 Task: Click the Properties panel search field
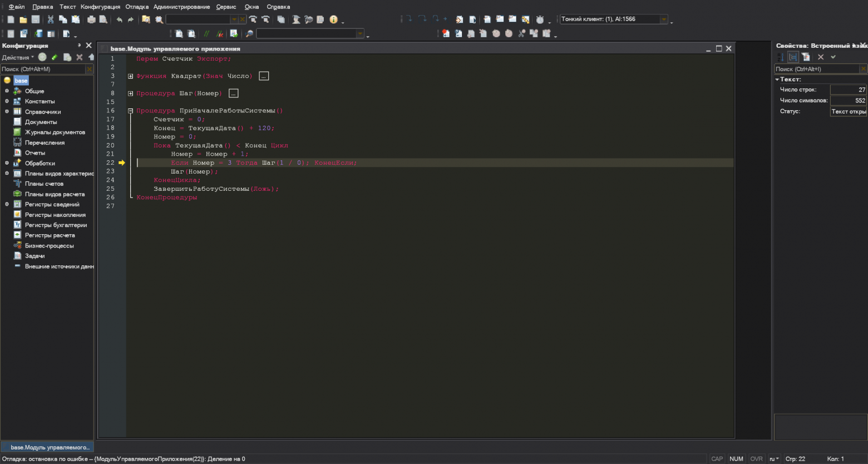point(816,69)
